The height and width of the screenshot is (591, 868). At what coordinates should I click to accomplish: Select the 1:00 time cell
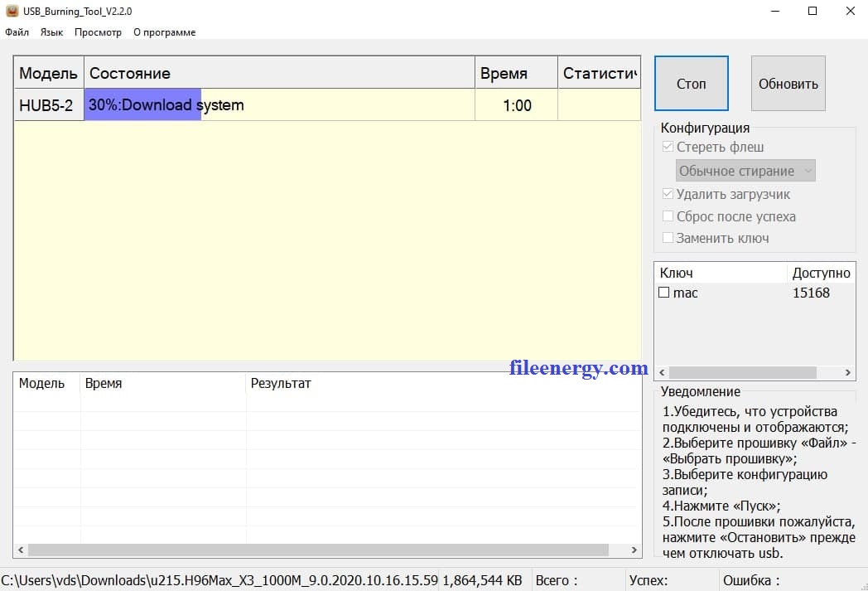516,104
